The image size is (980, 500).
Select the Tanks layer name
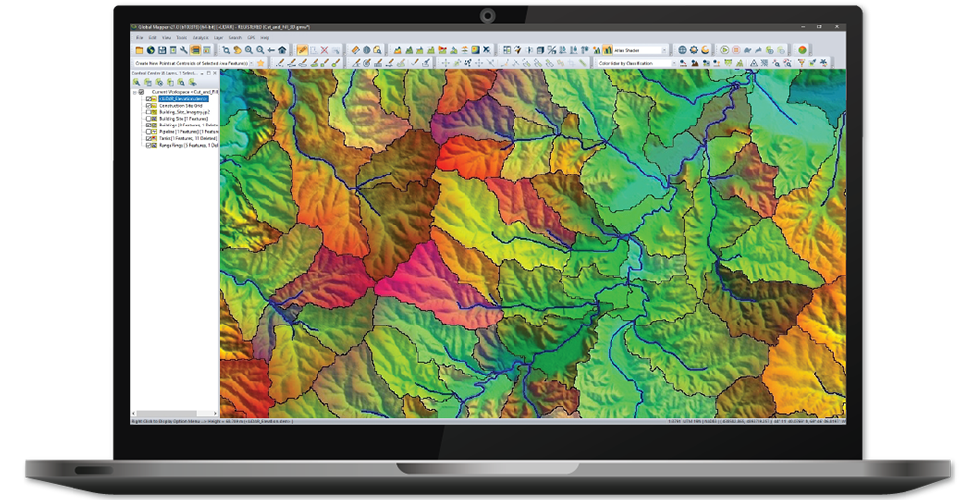[x=187, y=139]
